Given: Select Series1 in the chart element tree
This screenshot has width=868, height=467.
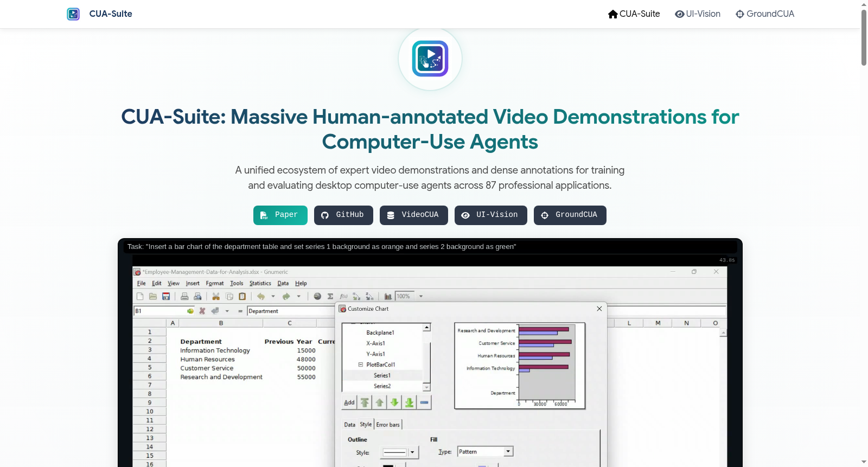Looking at the screenshot, I should click(x=382, y=375).
